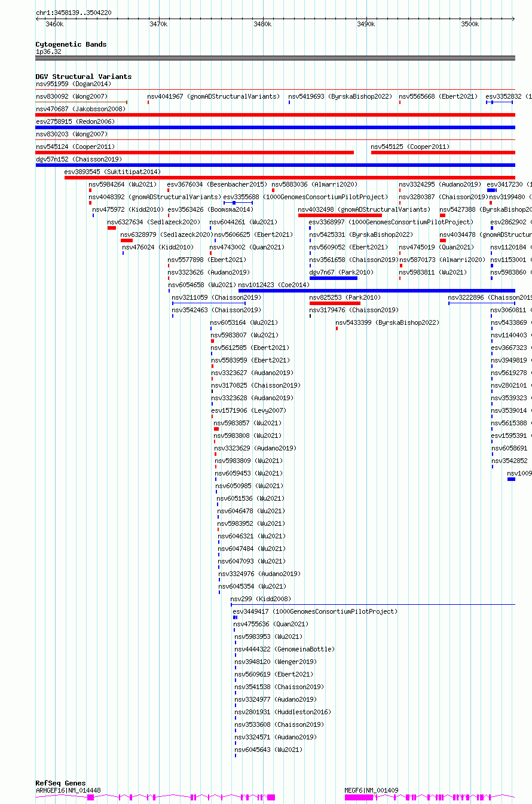Open variant nsv951959 (Dogan2014)
The width and height of the screenshot is (532, 804).
[x=74, y=84]
